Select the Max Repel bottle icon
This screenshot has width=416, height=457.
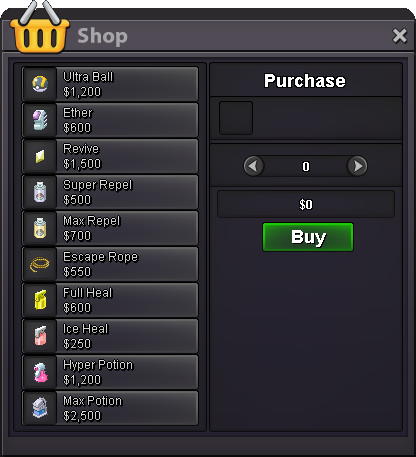click(x=40, y=228)
